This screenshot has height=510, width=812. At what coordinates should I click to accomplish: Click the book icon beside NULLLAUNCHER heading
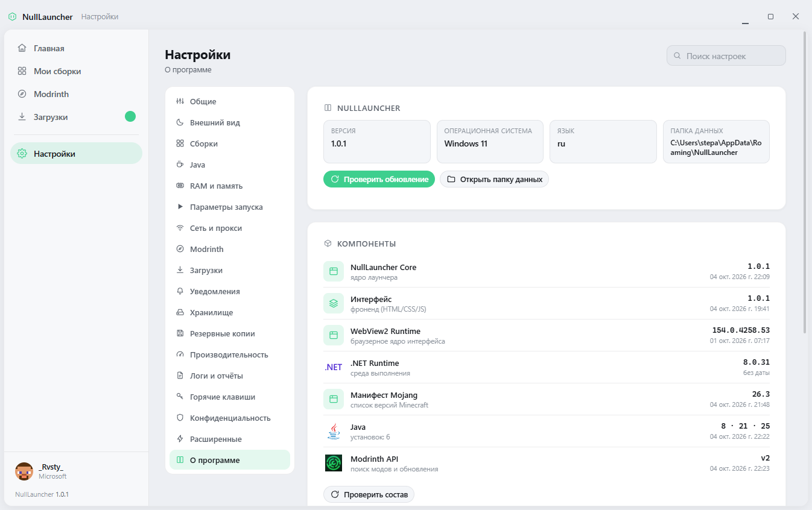pyautogui.click(x=328, y=108)
